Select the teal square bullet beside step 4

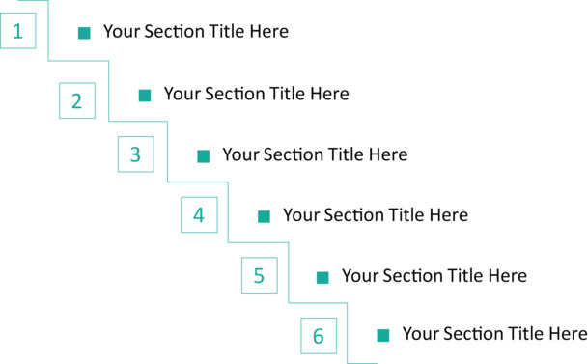(264, 216)
